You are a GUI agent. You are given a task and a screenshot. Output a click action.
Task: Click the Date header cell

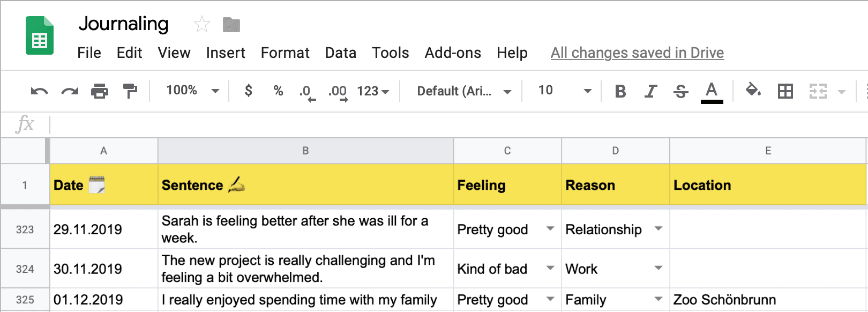[x=104, y=185]
